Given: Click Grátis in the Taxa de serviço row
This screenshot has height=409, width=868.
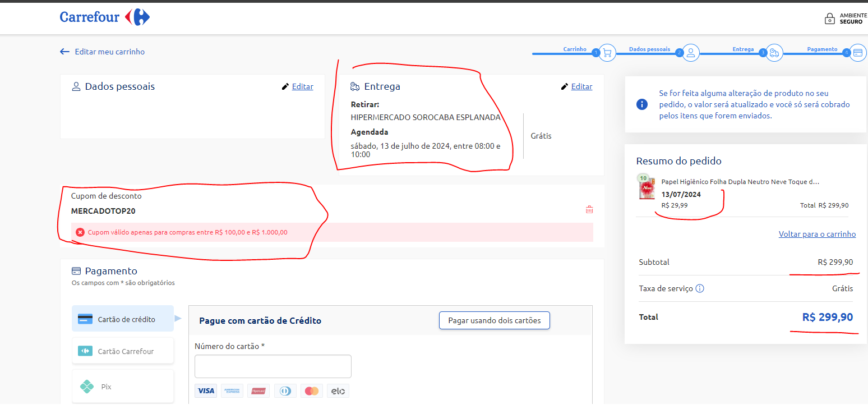Looking at the screenshot, I should (x=843, y=288).
